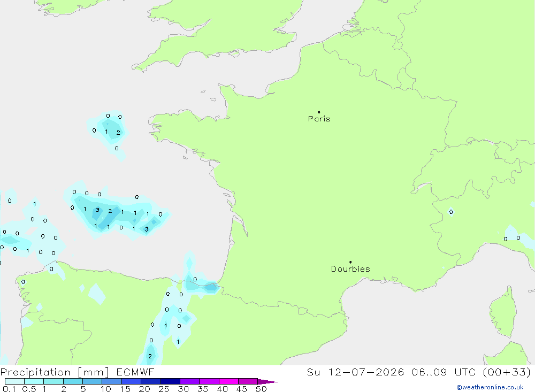Pick the 5–10 mm blue legend swatch
Screen dimensions: 535x392
tap(93, 381)
